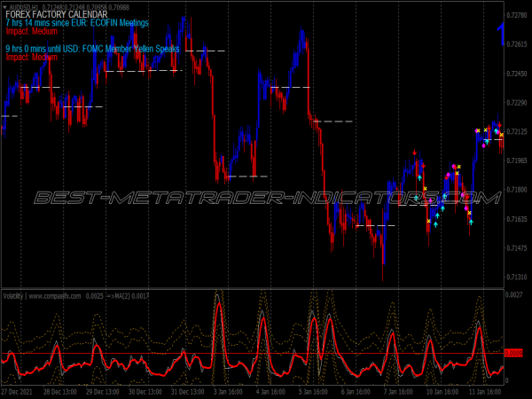This screenshot has height=399, width=532.
Task: Select Impact: Medium under Yellen Speaks
Action: tap(32, 57)
